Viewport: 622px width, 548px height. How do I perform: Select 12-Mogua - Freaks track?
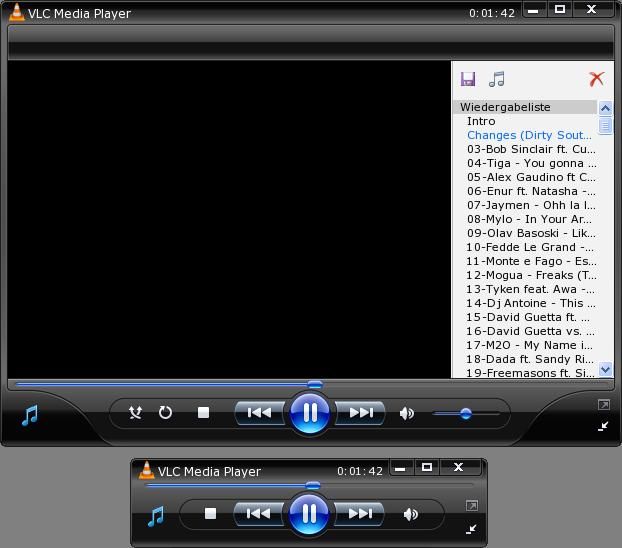coord(532,275)
